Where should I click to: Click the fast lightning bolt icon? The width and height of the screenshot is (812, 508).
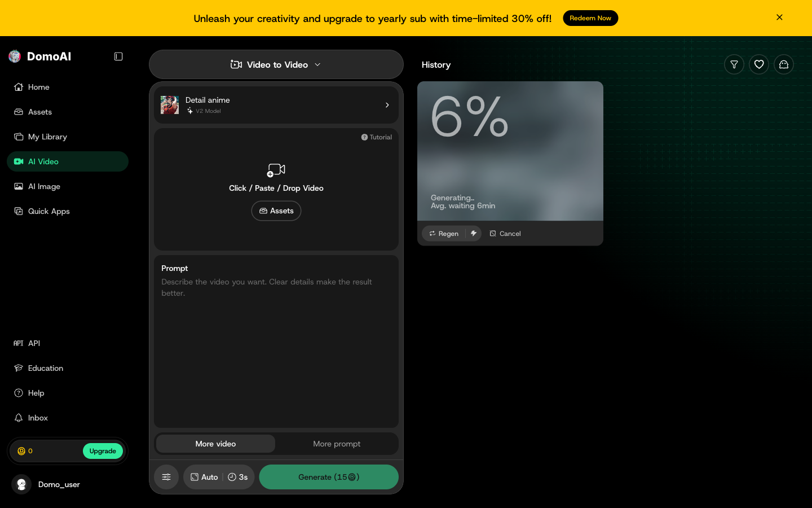(x=474, y=234)
